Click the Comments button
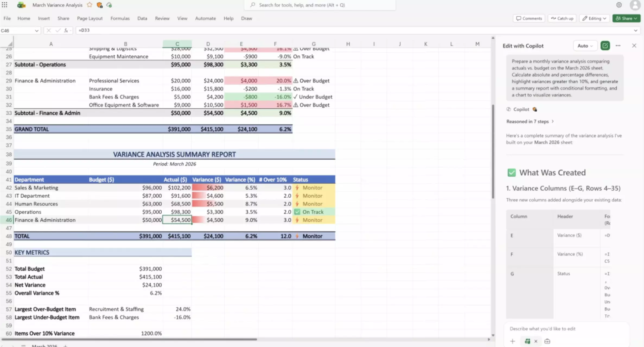The height and width of the screenshot is (347, 644). 529,18
